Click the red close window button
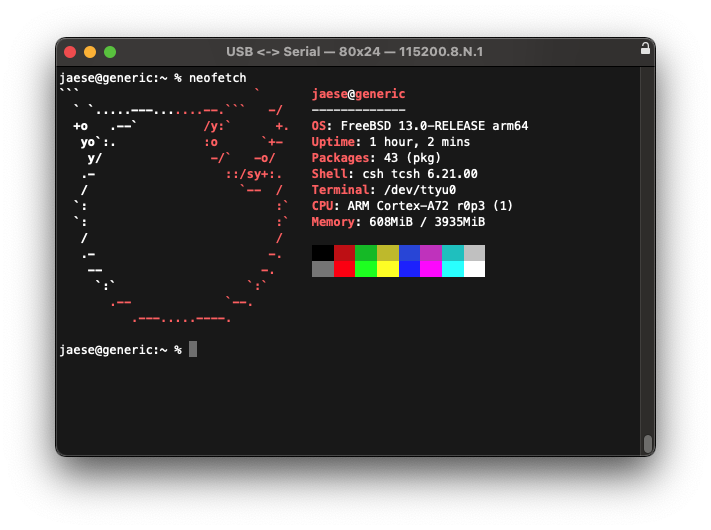Screen dimensions: 711x530 tap(70, 52)
